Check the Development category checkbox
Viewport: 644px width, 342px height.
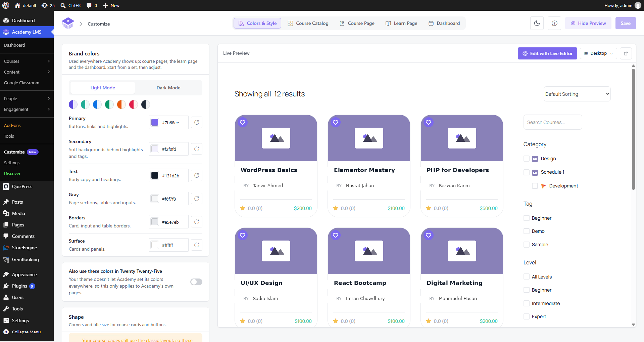click(535, 186)
